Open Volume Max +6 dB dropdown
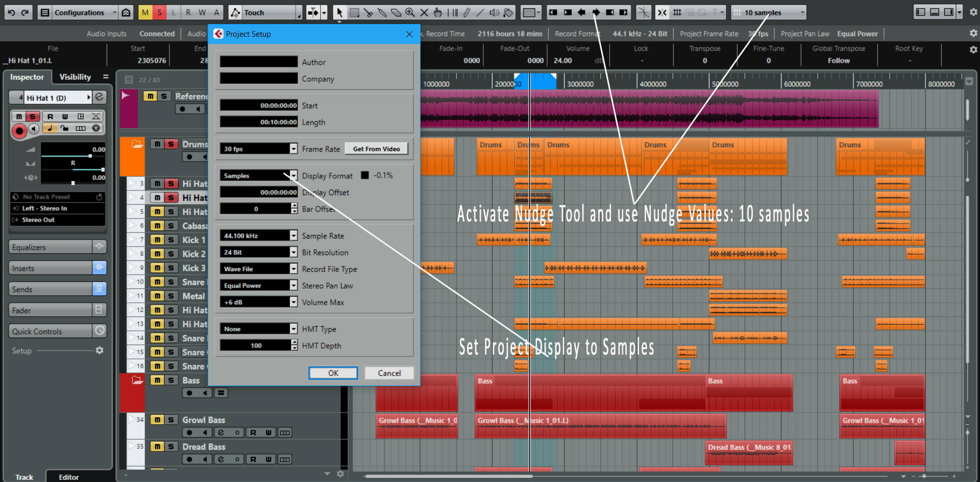 point(293,302)
